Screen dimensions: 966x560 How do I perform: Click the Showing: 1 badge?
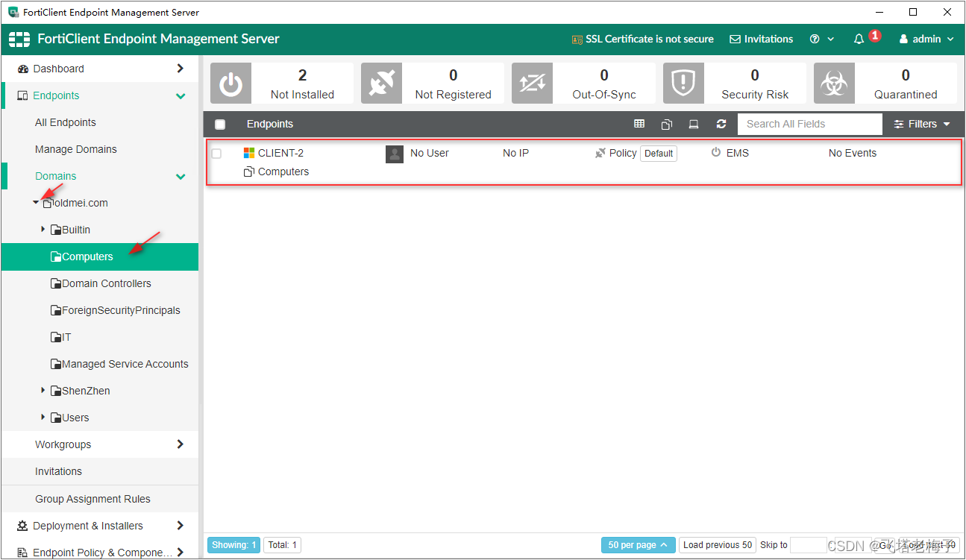click(x=233, y=545)
